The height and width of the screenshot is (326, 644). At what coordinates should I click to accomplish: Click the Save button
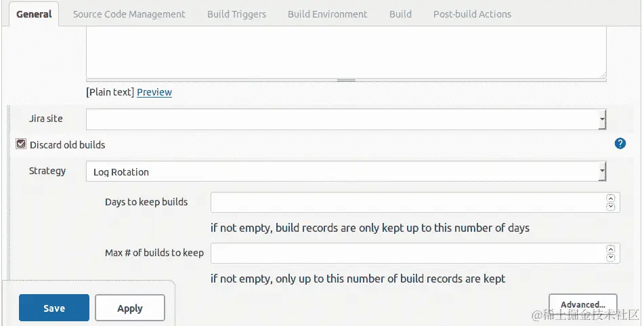[53, 308]
